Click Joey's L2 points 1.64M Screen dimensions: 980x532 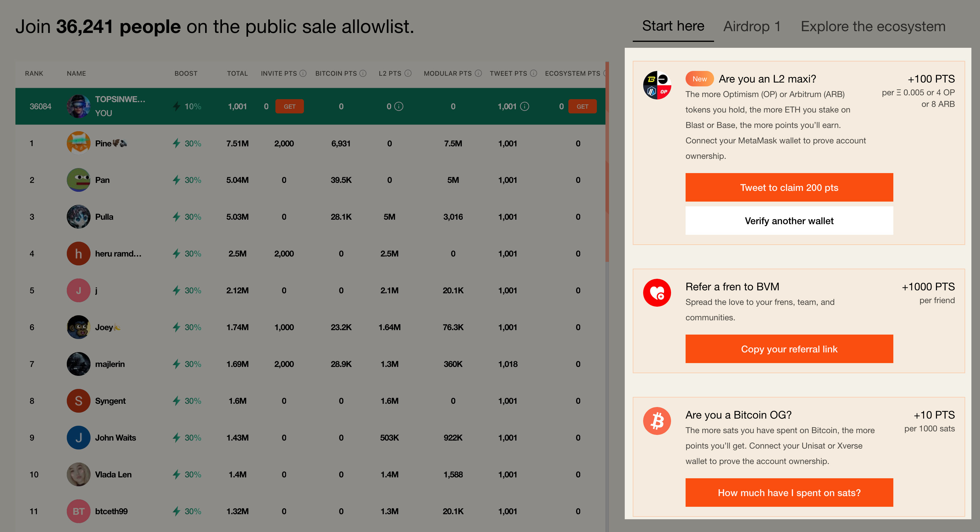click(390, 327)
